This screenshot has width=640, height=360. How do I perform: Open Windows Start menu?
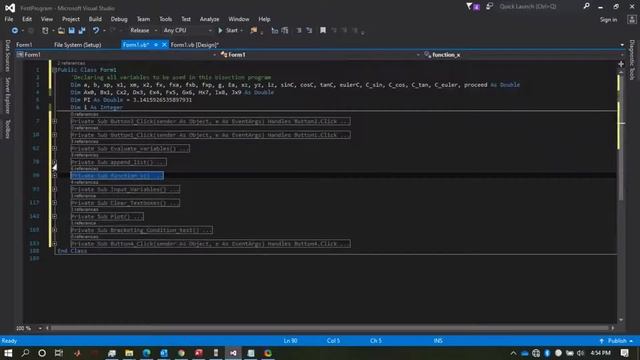pos(8,353)
